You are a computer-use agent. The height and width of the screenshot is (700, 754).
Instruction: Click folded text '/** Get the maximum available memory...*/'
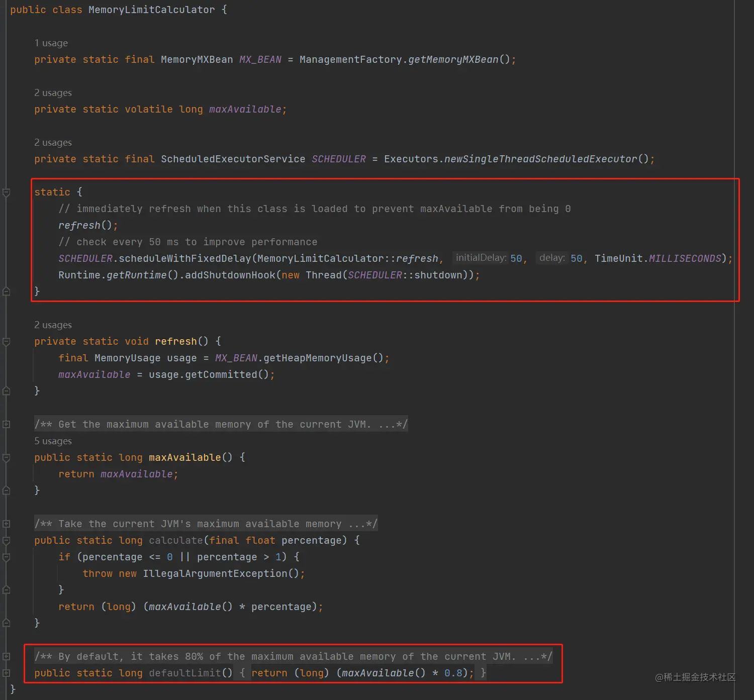coord(221,425)
